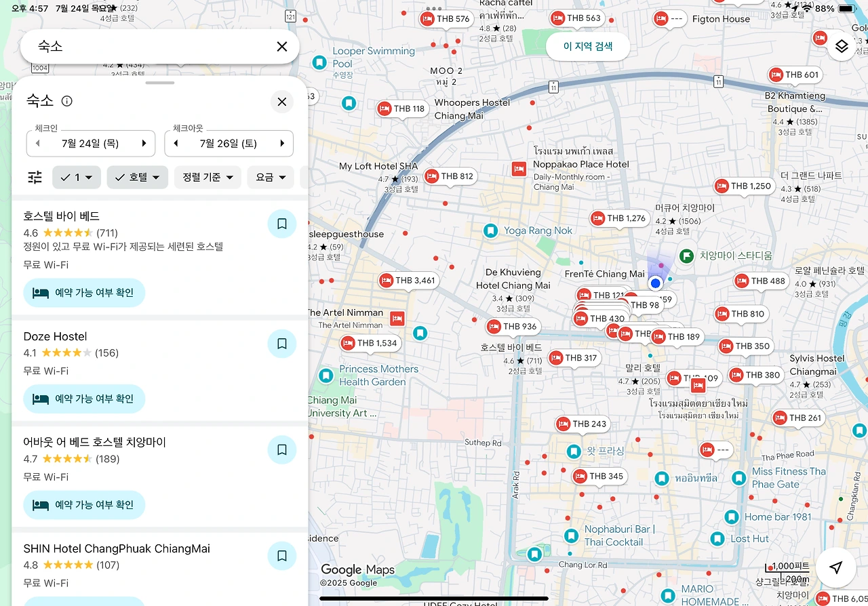Select the THB 1,276 hotel marker

click(x=618, y=218)
